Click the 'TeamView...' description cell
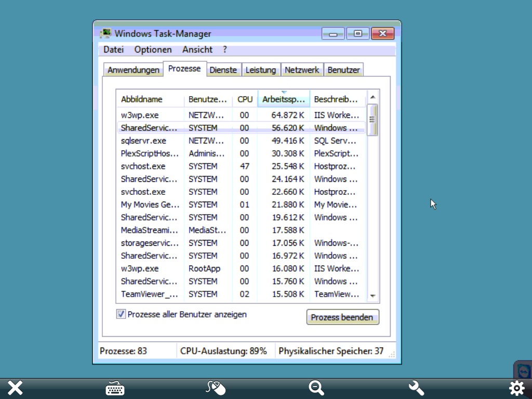 (x=336, y=294)
